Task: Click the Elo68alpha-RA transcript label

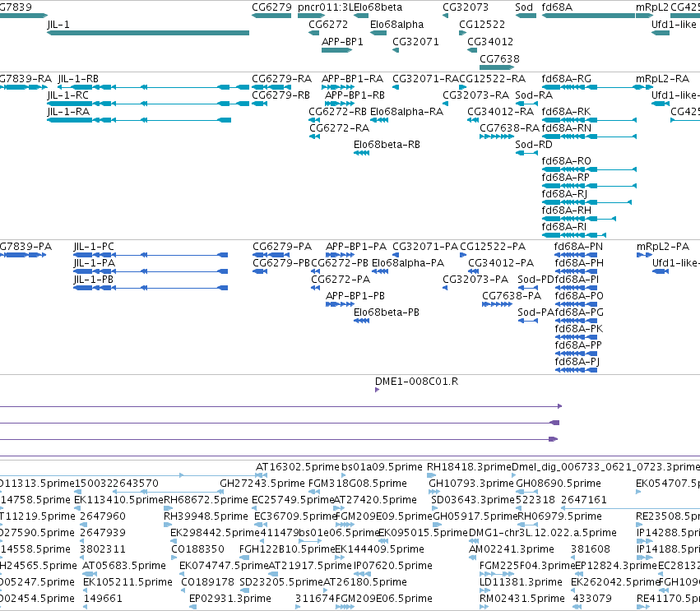Action: (406, 112)
